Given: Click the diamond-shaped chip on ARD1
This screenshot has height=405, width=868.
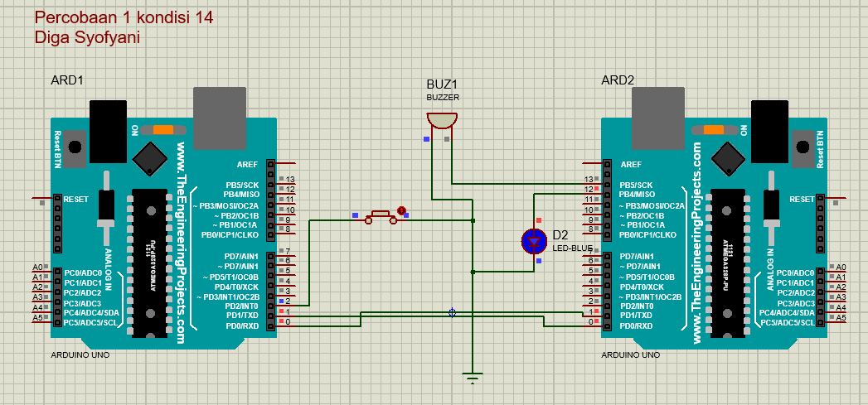Looking at the screenshot, I should (149, 159).
